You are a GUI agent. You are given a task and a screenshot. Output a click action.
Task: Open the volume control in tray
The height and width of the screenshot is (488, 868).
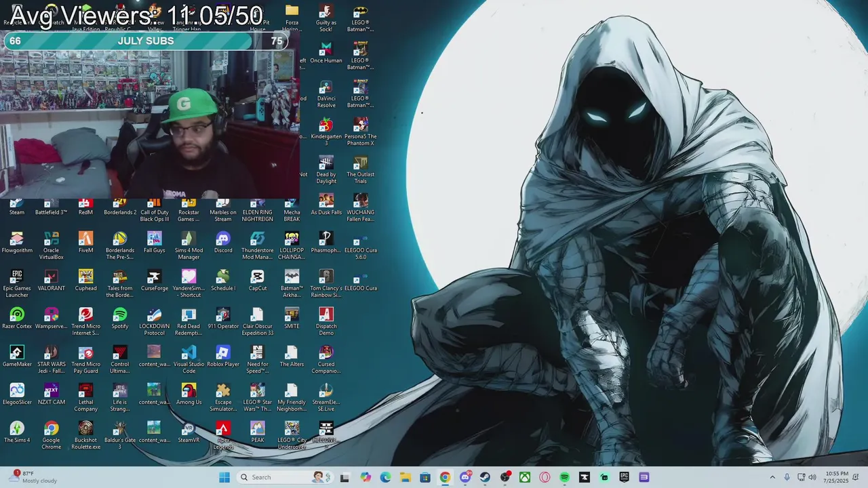coord(812,477)
